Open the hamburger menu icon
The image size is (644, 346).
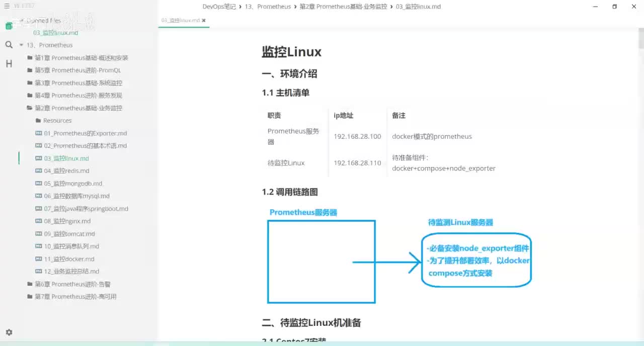(x=7, y=6)
